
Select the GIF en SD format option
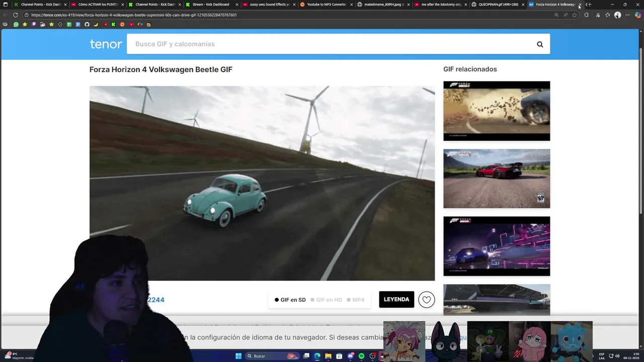click(x=290, y=300)
